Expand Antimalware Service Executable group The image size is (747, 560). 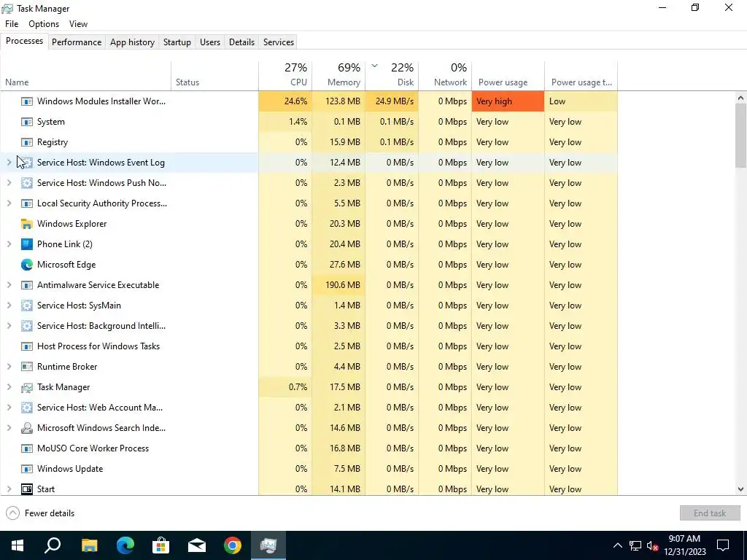point(9,285)
